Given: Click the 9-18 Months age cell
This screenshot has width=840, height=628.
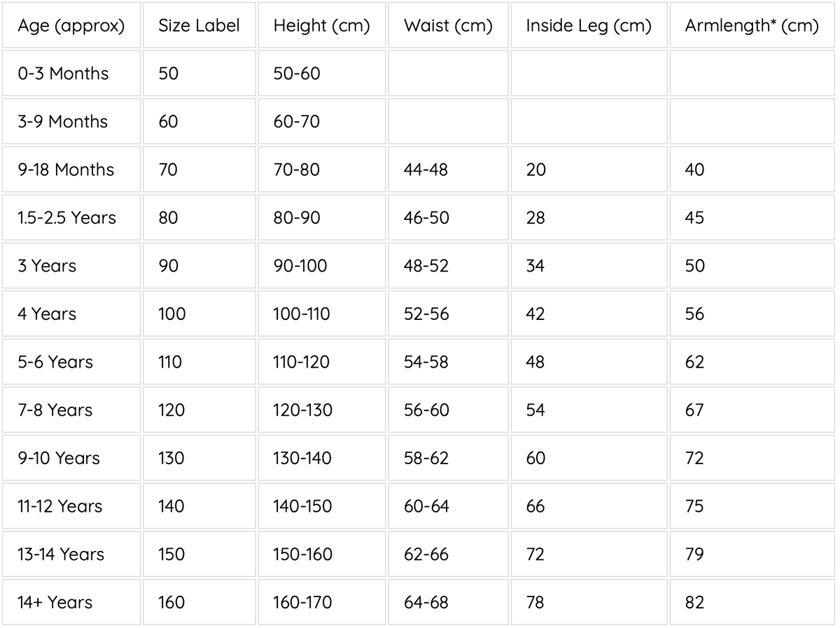Looking at the screenshot, I should 71,169.
